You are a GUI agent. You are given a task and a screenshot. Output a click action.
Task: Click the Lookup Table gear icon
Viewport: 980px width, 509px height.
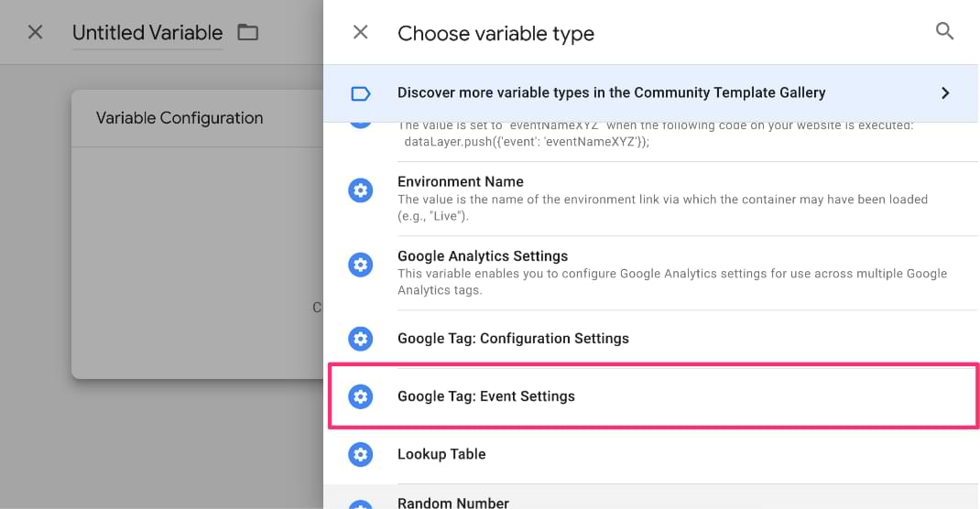click(x=361, y=454)
